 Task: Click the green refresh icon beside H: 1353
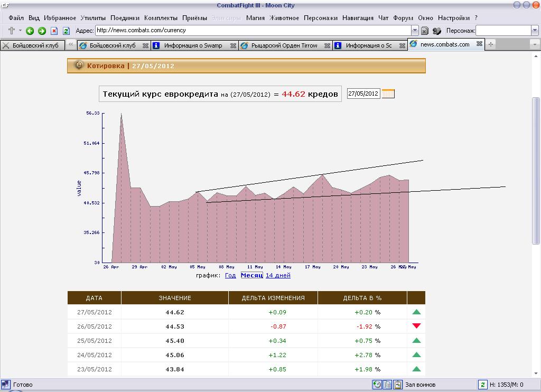(482, 385)
